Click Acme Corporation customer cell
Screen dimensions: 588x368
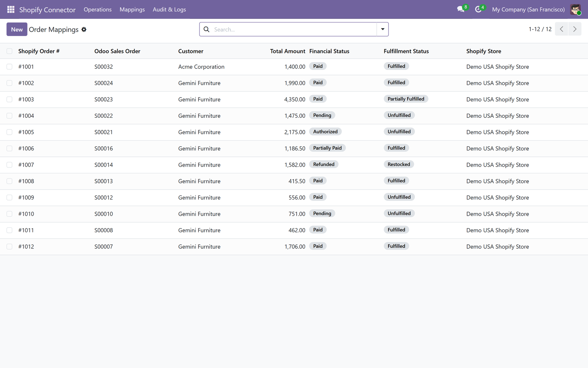pos(201,67)
